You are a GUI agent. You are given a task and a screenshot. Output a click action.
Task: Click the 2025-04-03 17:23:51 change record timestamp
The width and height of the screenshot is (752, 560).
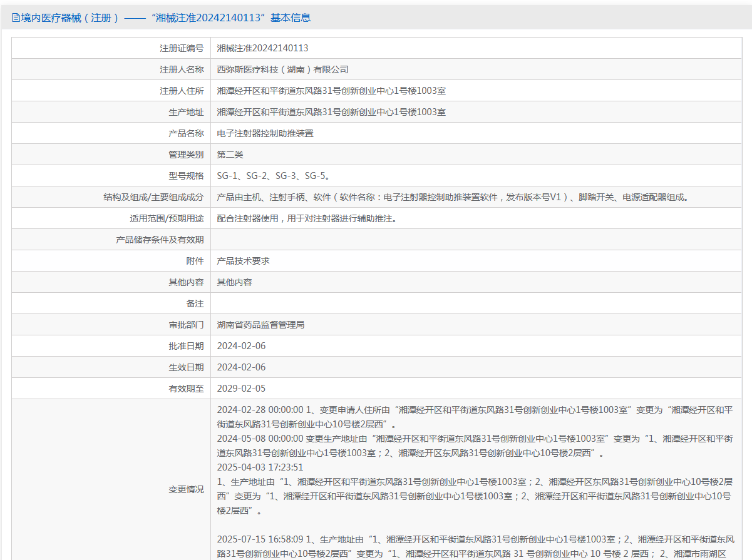(260, 467)
